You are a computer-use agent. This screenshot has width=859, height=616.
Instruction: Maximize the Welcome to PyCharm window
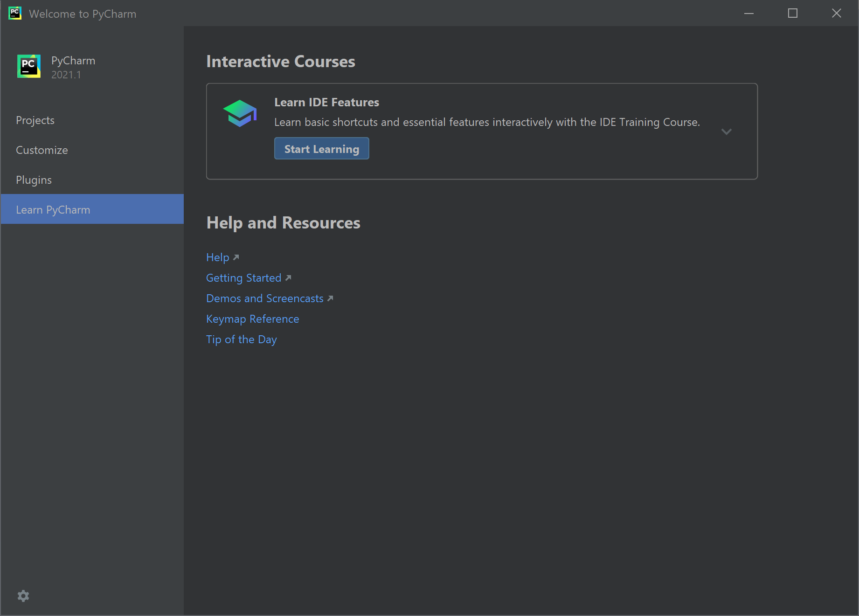793,13
